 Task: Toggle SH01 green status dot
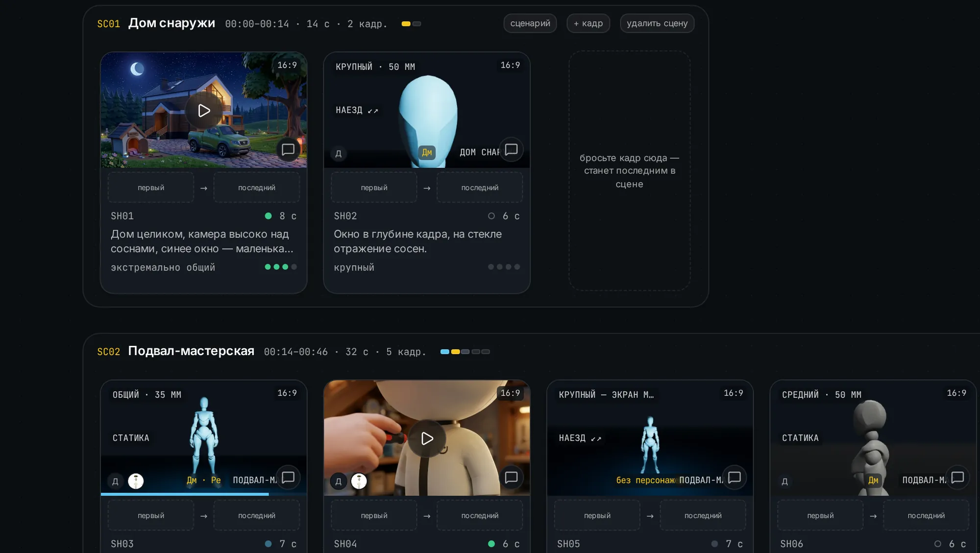[x=268, y=216]
